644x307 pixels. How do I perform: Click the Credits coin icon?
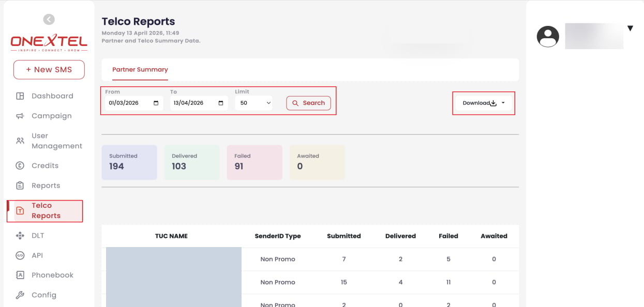pos(20,166)
